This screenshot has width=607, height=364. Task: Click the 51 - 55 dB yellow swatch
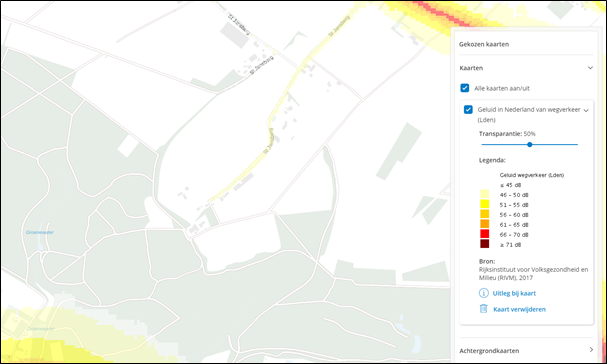(x=485, y=204)
